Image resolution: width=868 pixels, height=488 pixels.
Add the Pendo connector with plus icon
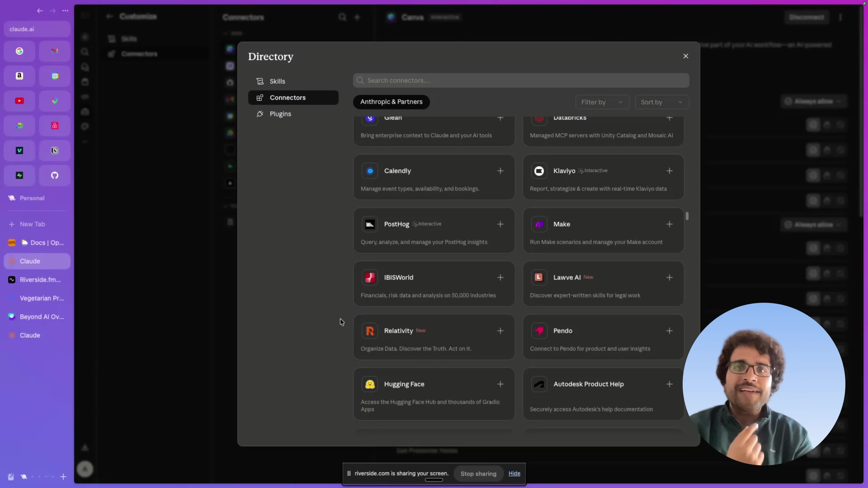tap(670, 331)
